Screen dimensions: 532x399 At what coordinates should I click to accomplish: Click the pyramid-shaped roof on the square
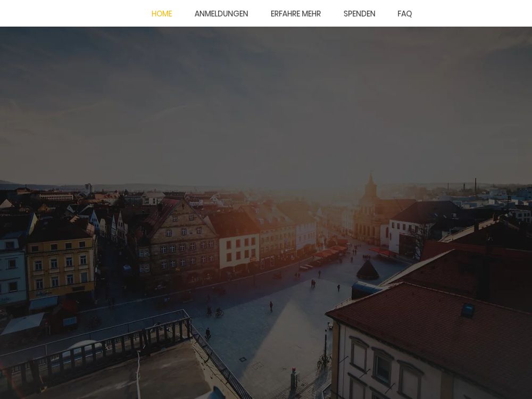pos(368,270)
